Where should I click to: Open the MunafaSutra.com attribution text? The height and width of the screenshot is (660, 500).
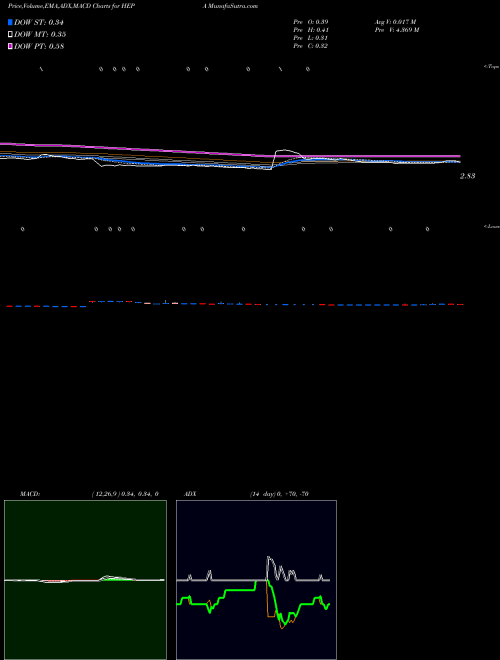(x=233, y=6)
